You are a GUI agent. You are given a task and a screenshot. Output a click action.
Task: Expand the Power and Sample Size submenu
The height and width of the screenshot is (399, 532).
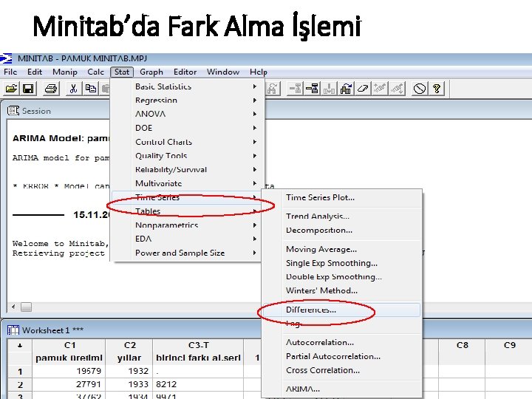(188, 253)
